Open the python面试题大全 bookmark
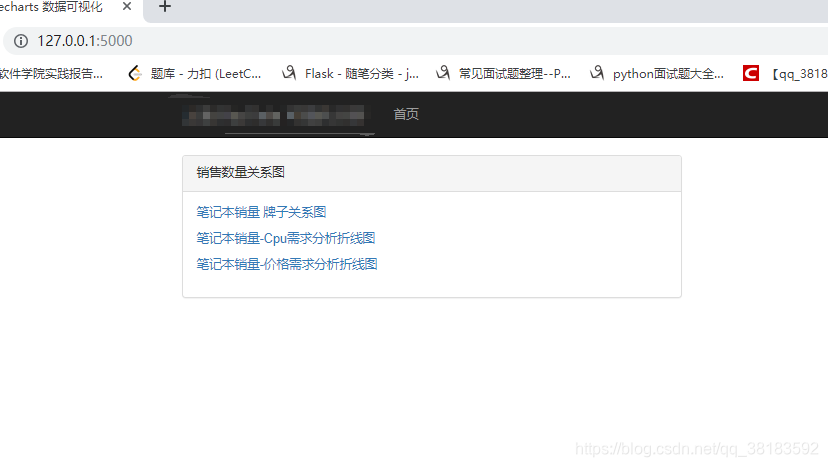The width and height of the screenshot is (828, 467). pos(668,73)
